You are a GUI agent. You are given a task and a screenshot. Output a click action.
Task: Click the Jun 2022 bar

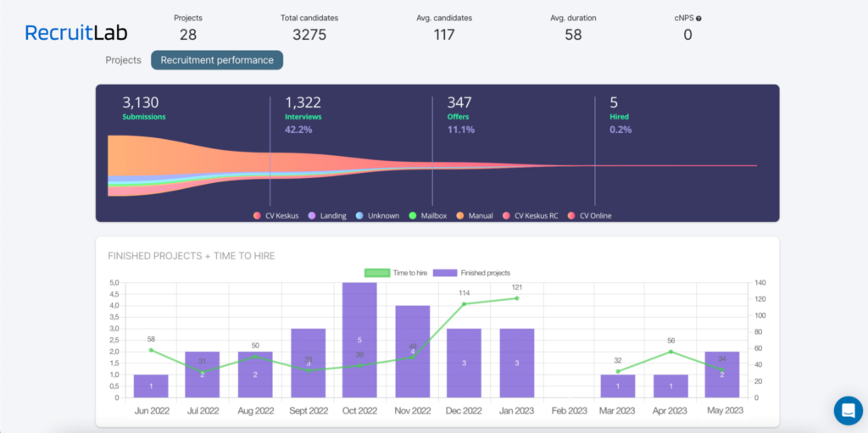click(151, 386)
